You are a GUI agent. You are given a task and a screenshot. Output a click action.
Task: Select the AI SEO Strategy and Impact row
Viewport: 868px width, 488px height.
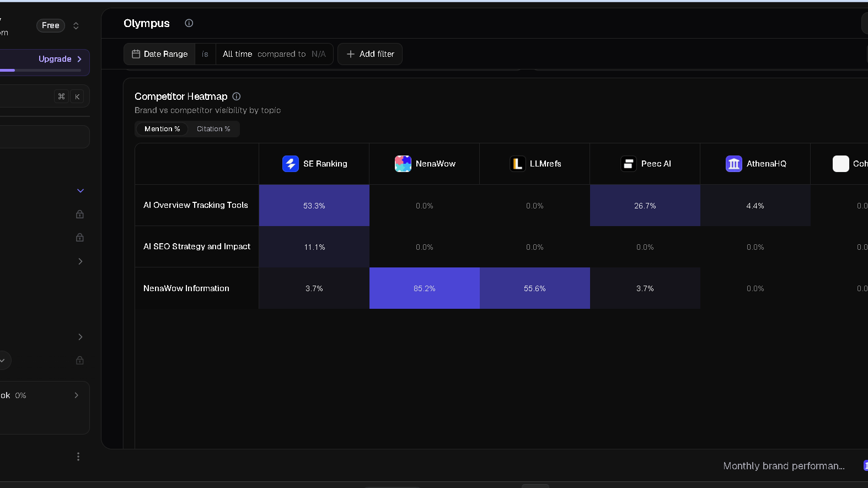tap(197, 246)
